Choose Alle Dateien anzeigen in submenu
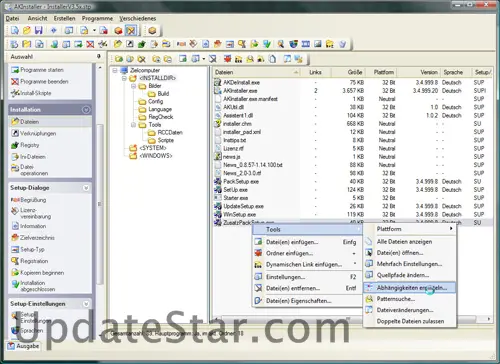Image resolution: width=500 pixels, height=364 pixels. 410,242
